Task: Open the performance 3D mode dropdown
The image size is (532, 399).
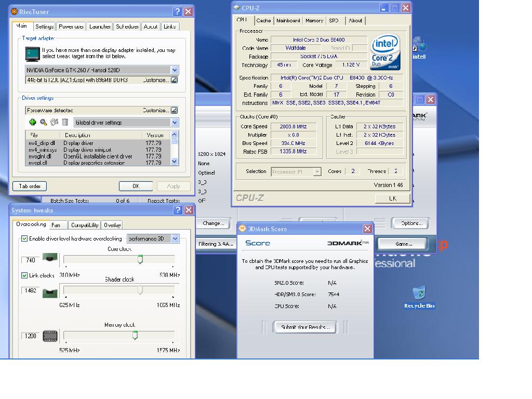Action: (x=175, y=238)
